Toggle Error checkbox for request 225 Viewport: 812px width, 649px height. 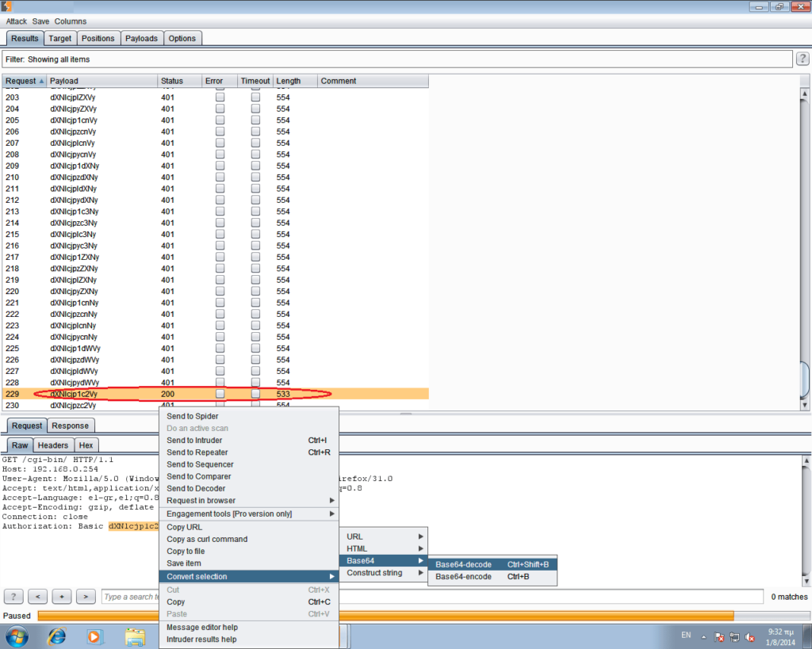[x=220, y=348]
